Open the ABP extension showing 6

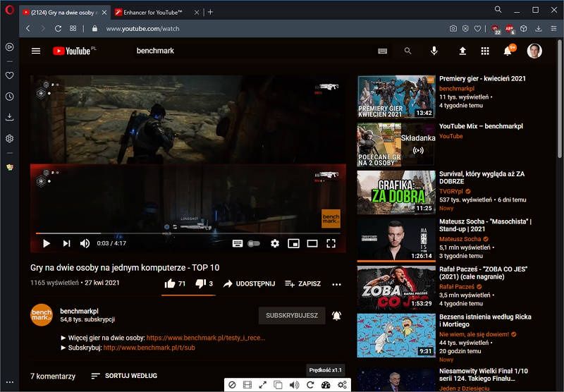pos(510,29)
